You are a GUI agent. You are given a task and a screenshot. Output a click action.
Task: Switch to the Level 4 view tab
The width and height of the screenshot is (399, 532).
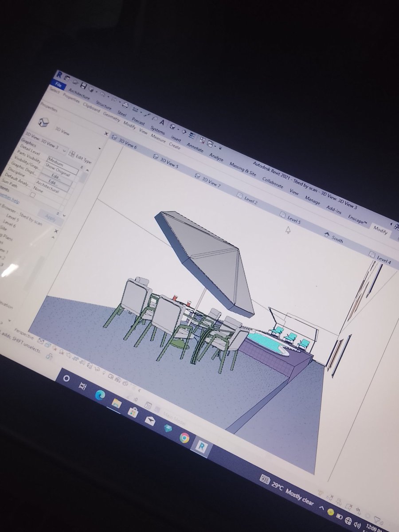380,257
